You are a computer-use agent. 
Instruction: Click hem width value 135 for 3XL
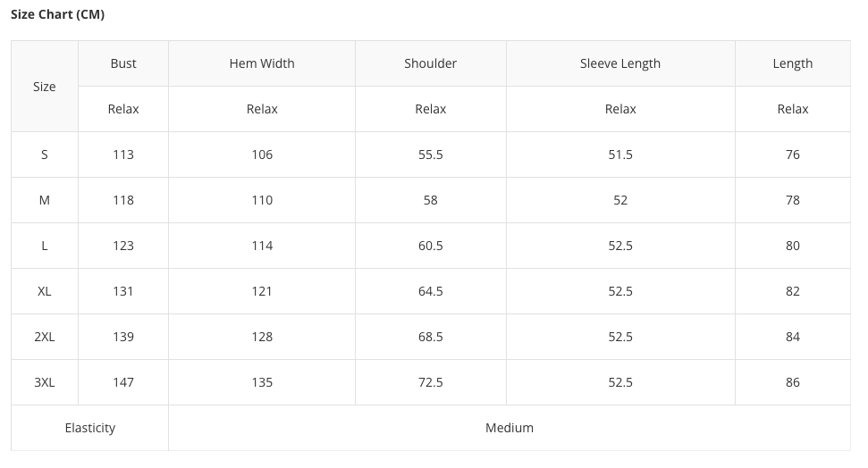tap(262, 382)
